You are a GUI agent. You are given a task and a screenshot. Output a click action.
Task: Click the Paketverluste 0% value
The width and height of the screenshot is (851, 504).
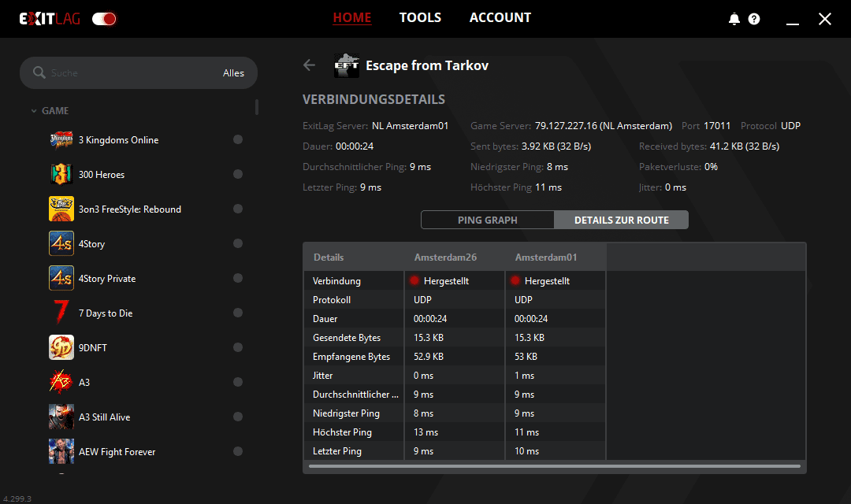click(x=711, y=166)
